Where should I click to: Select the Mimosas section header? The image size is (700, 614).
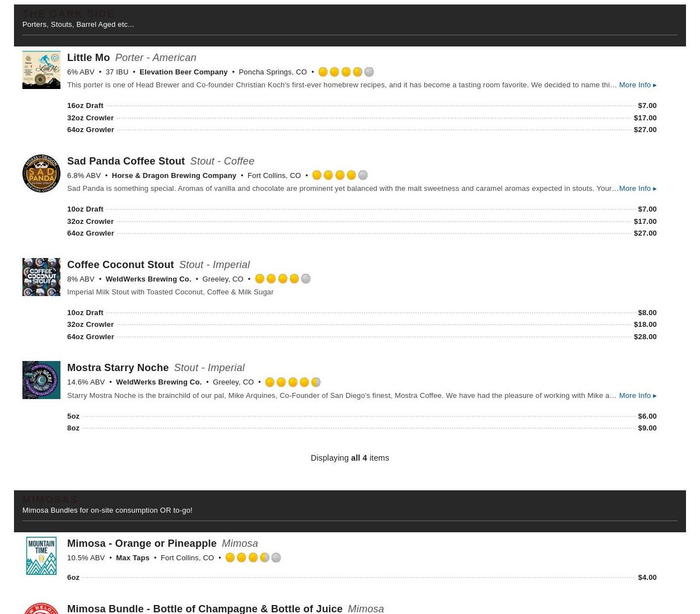pyautogui.click(x=50, y=499)
